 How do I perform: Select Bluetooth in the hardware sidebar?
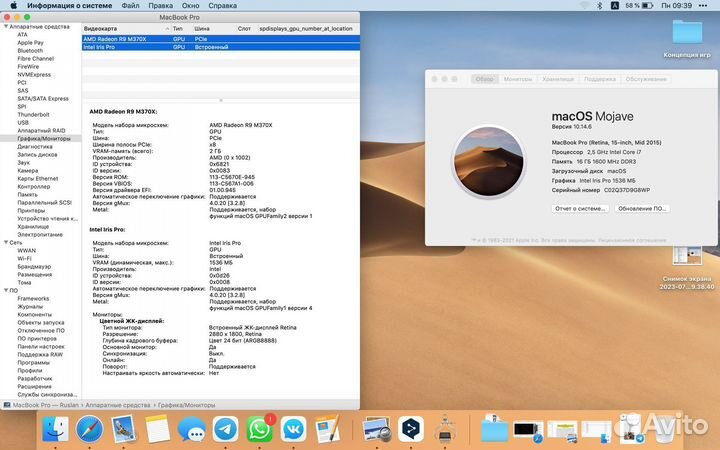tap(30, 51)
